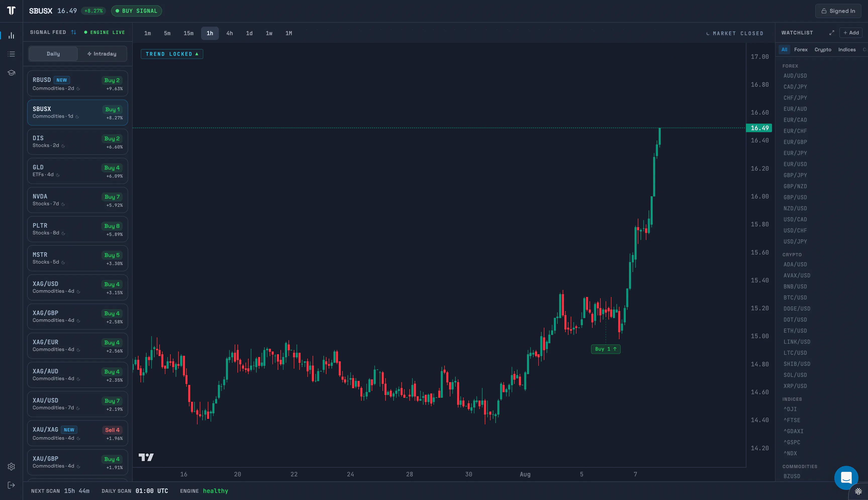Select SOL/USD in watchlist
The width and height of the screenshot is (868, 500).
(x=795, y=375)
